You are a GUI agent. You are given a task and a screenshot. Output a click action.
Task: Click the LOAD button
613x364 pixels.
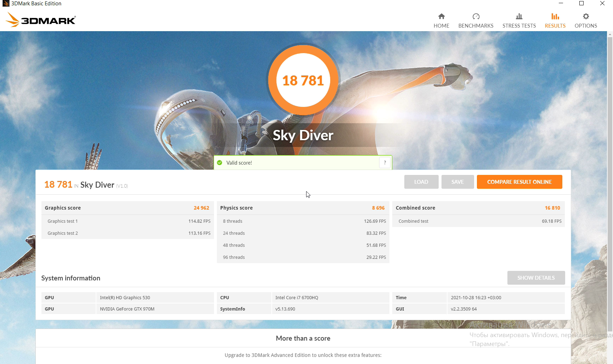tap(421, 182)
